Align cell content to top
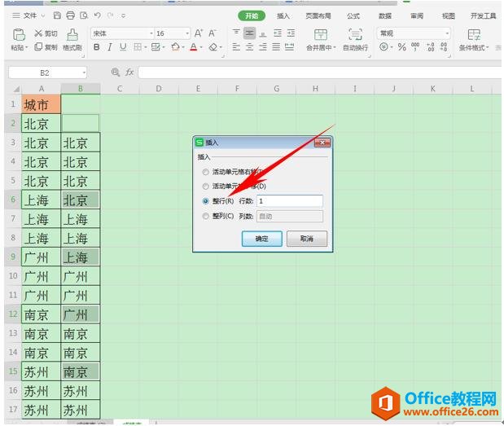Image resolution: width=504 pixels, height=426 pixels. (236, 33)
